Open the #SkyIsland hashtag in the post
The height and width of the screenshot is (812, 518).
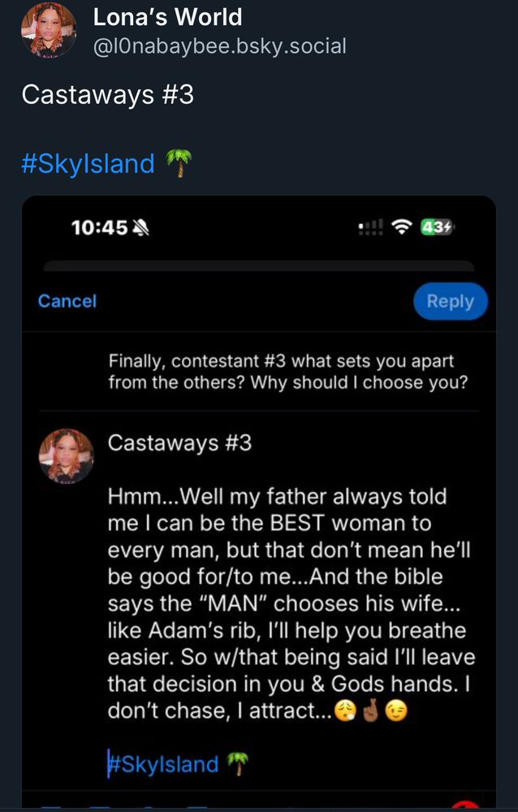pos(88,163)
